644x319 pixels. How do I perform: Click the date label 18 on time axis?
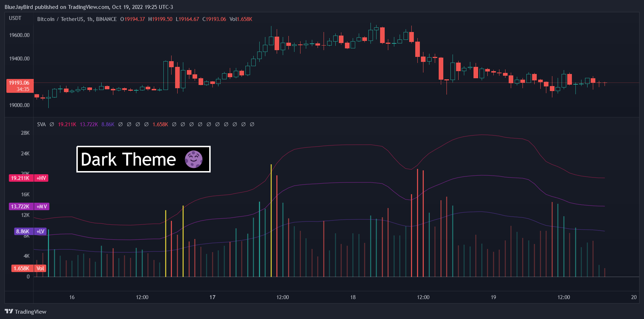click(x=353, y=297)
